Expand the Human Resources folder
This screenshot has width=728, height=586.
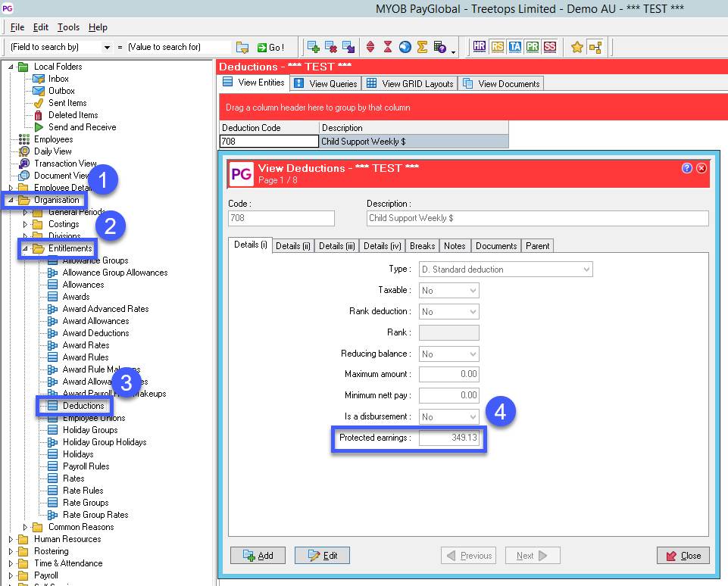[x=11, y=539]
